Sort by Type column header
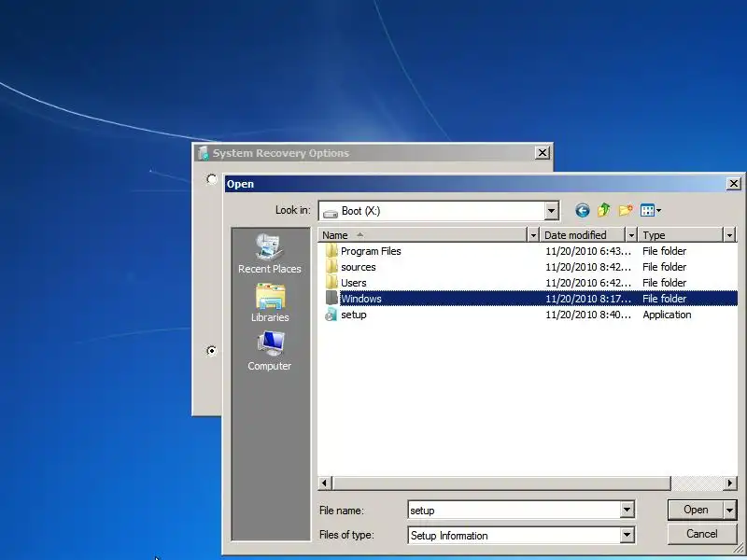The image size is (747, 560). (x=681, y=235)
